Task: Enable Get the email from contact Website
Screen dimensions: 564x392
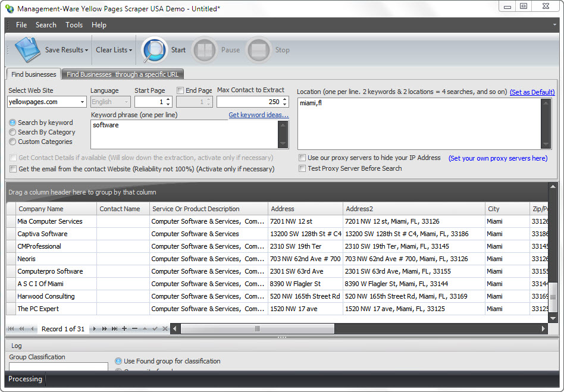Action: coord(13,169)
